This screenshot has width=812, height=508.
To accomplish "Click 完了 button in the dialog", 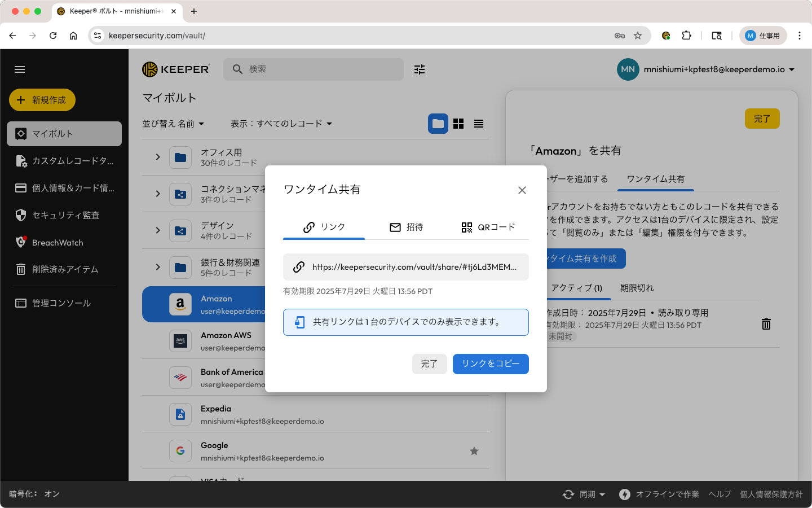I will click(x=429, y=364).
